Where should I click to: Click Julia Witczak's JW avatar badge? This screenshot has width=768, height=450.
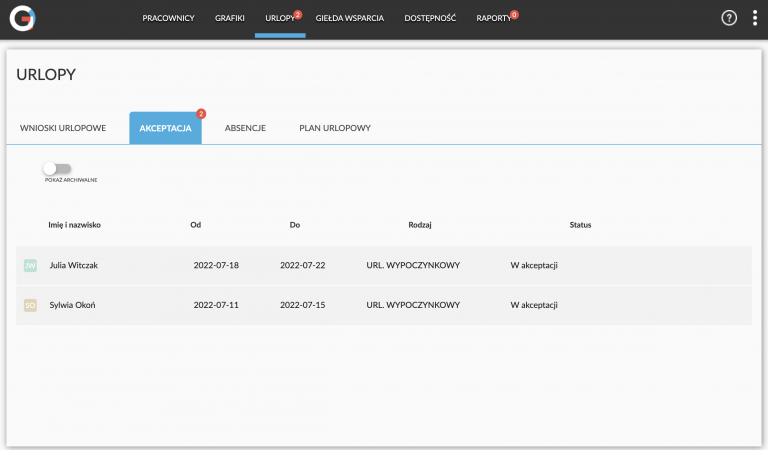30,265
